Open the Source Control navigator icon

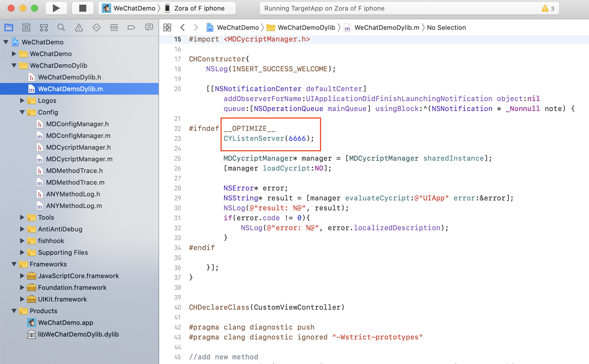tap(26, 27)
